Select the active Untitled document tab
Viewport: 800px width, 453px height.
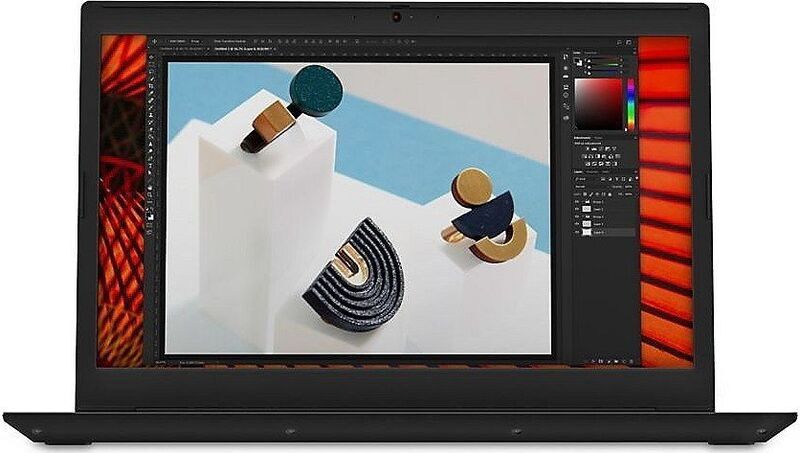[x=243, y=48]
